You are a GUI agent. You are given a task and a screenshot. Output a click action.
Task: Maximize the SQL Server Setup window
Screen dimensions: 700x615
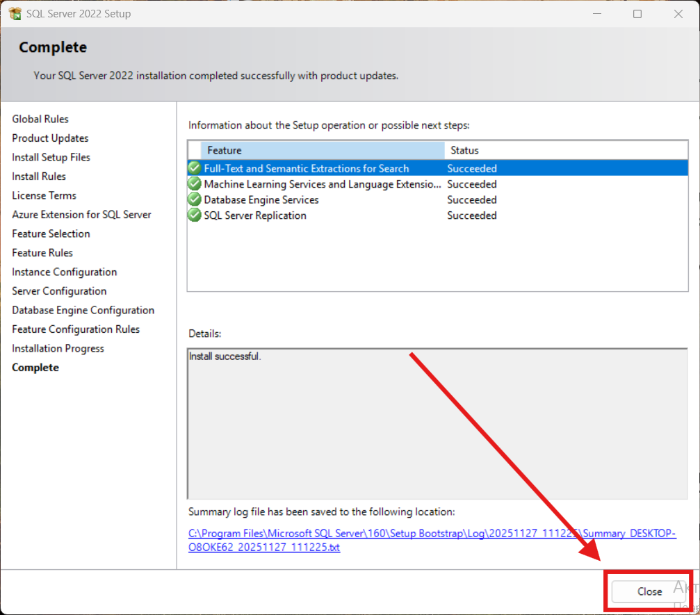pos(637,14)
